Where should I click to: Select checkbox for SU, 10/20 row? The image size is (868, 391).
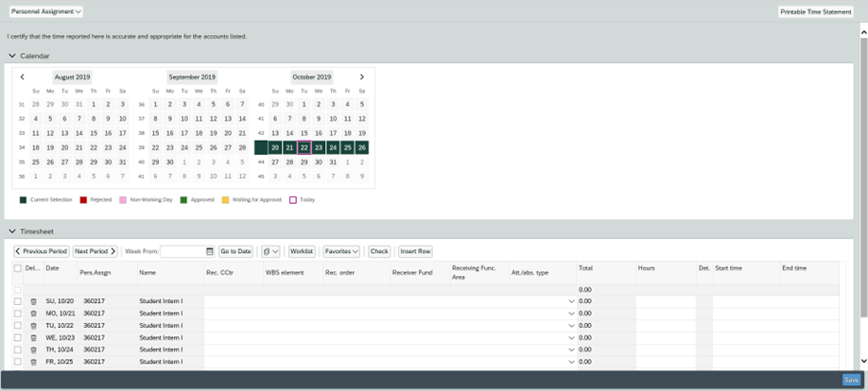coord(18,301)
